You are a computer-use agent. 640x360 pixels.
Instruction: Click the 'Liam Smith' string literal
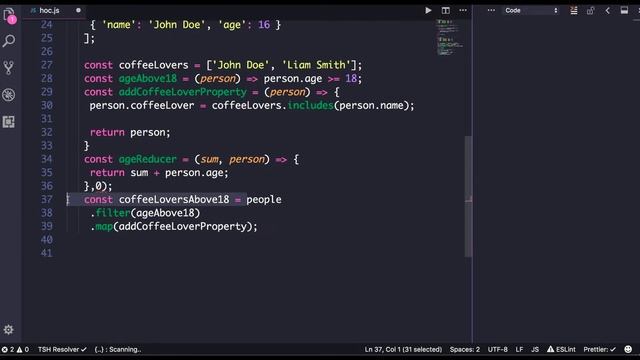(x=316, y=65)
